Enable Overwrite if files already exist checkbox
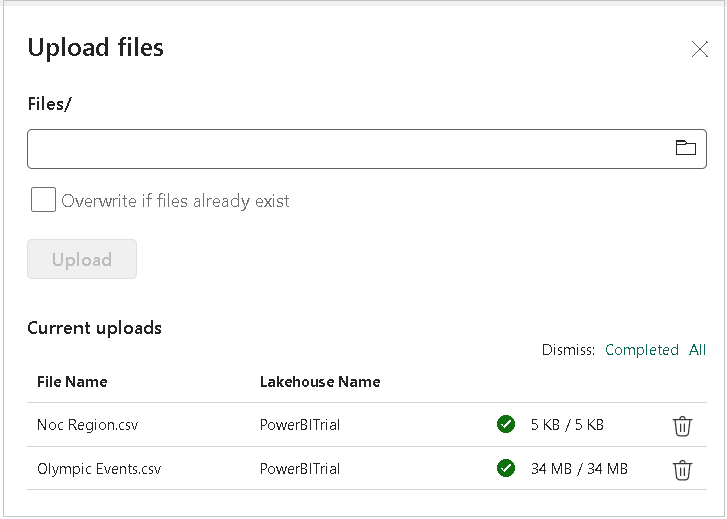This screenshot has height=519, width=727. coord(43,200)
